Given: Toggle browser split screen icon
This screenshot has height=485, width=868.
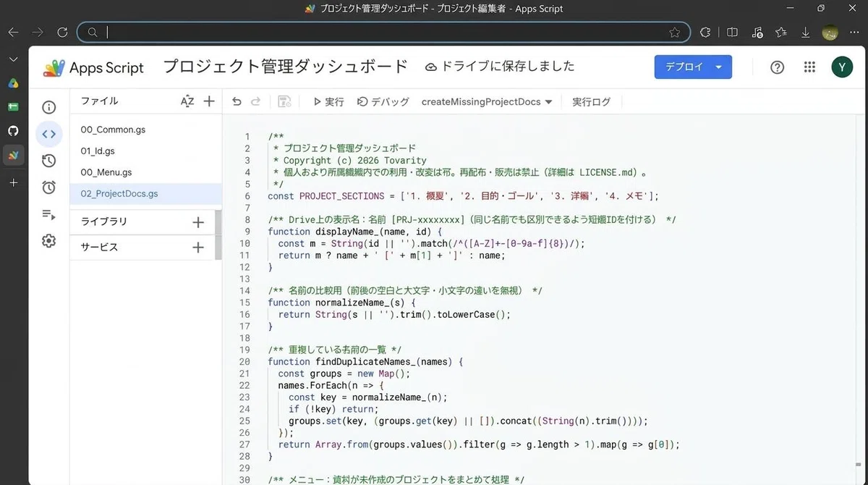Looking at the screenshot, I should point(732,32).
